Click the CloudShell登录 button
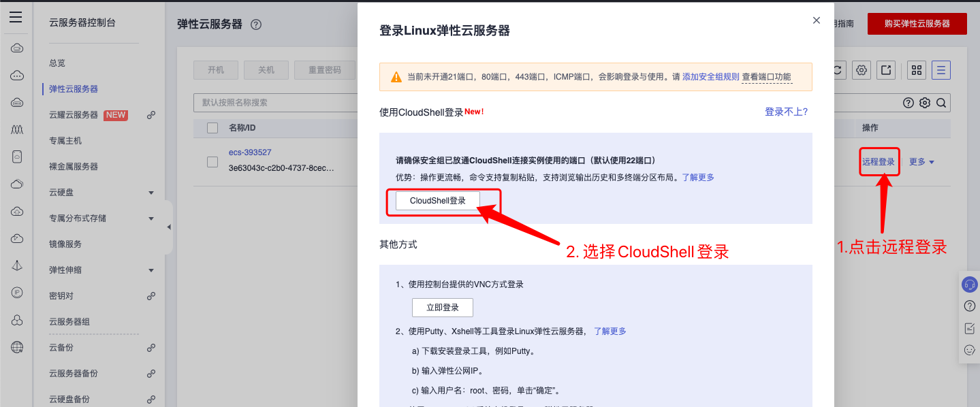 (x=438, y=201)
